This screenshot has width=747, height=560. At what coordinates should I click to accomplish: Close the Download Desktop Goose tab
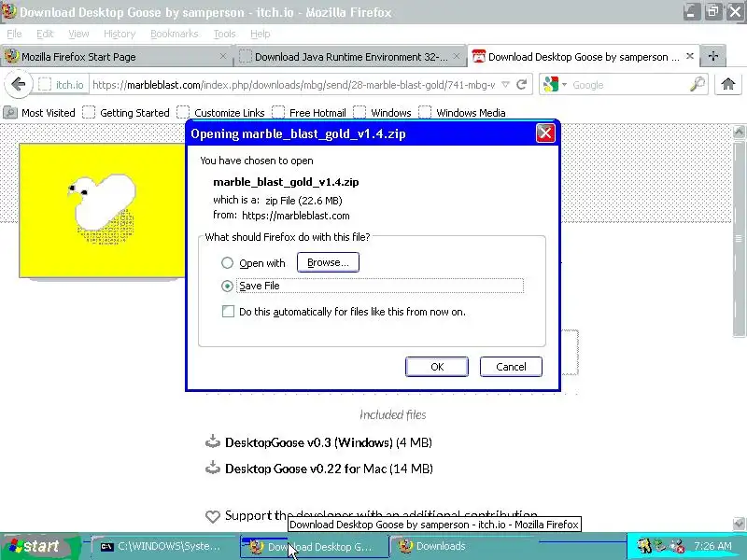tap(689, 56)
